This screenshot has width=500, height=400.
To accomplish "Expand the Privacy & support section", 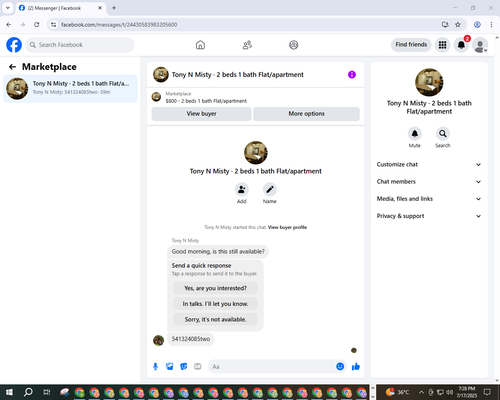I will [429, 216].
